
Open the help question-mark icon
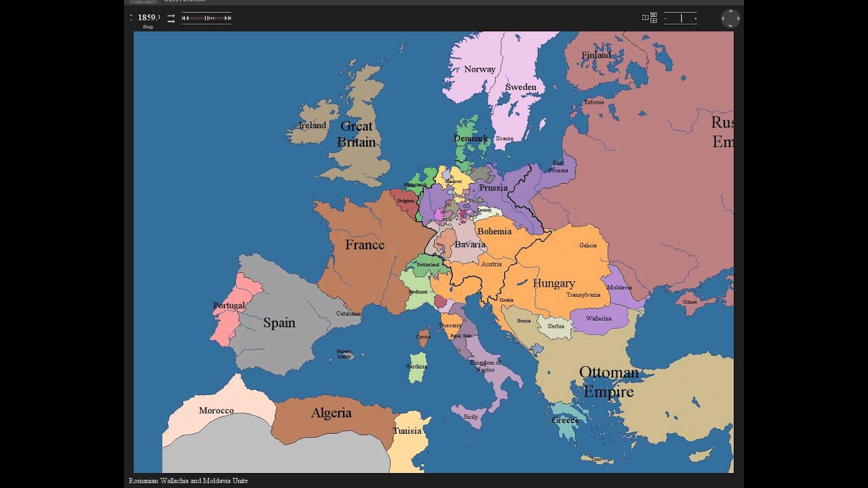coord(646,18)
